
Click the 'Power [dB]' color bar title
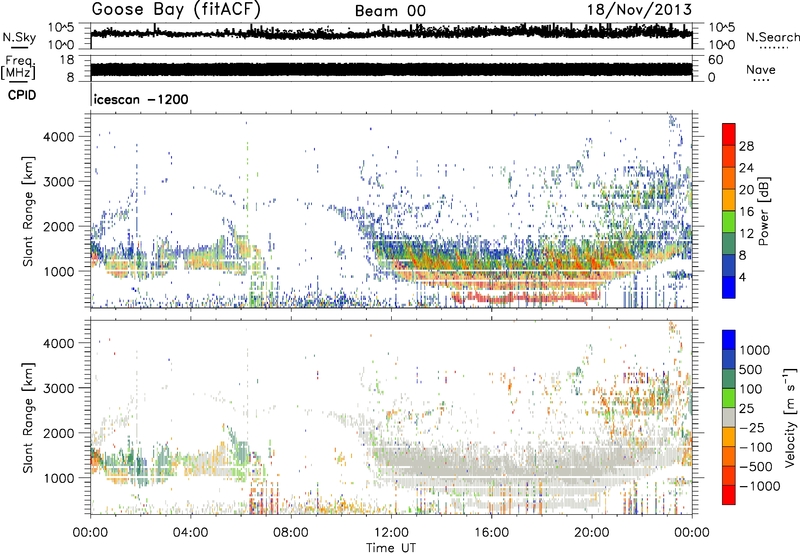764,211
